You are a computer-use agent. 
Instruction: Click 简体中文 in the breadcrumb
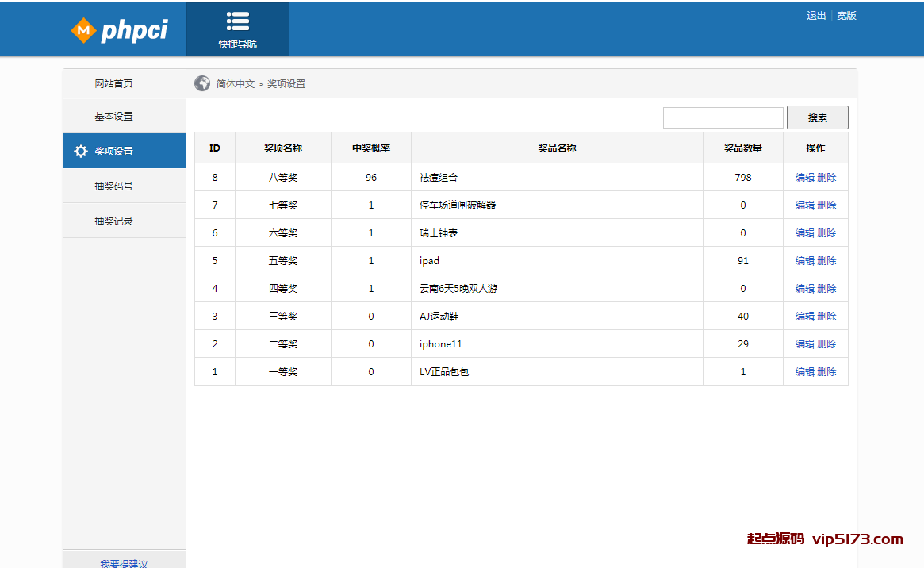tap(235, 84)
